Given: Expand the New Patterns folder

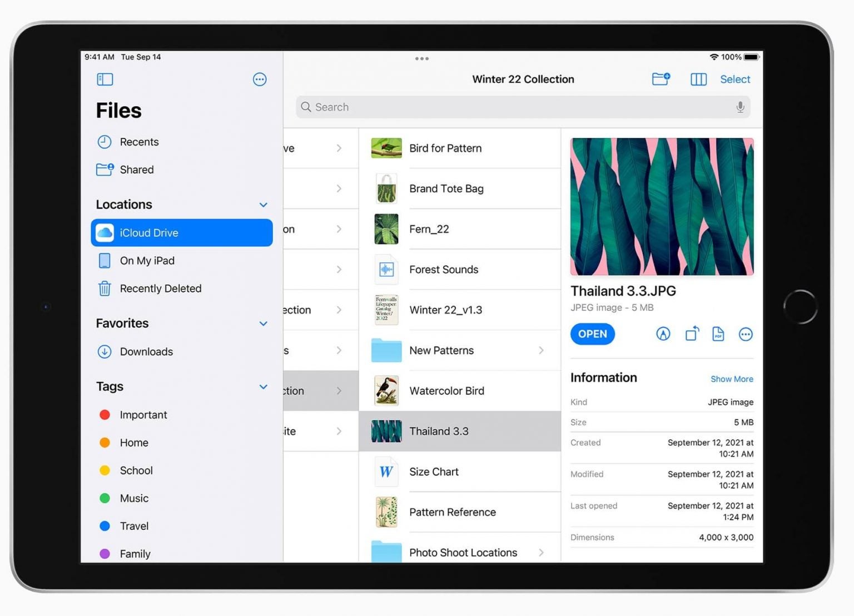Looking at the screenshot, I should (x=541, y=350).
